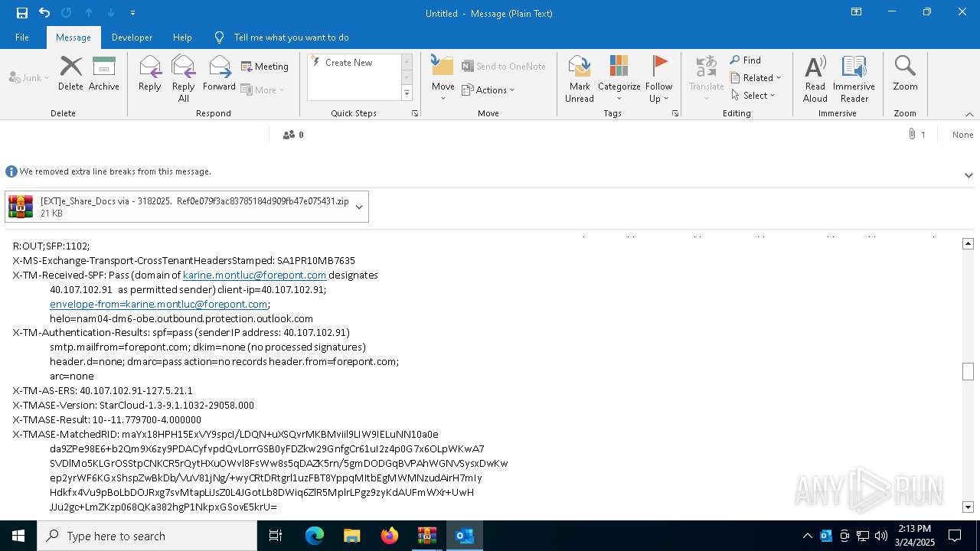Click the envelope-from email link
The image size is (980, 551).
pyautogui.click(x=158, y=304)
